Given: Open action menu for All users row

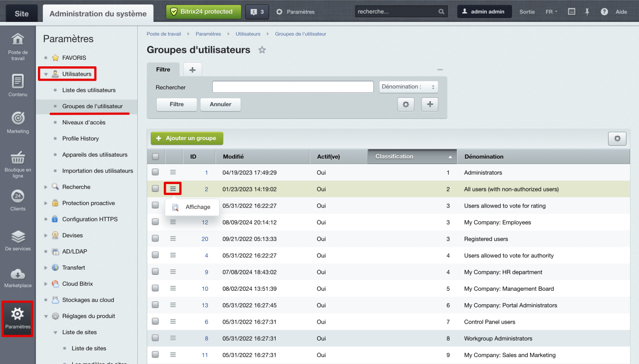Looking at the screenshot, I should [173, 188].
